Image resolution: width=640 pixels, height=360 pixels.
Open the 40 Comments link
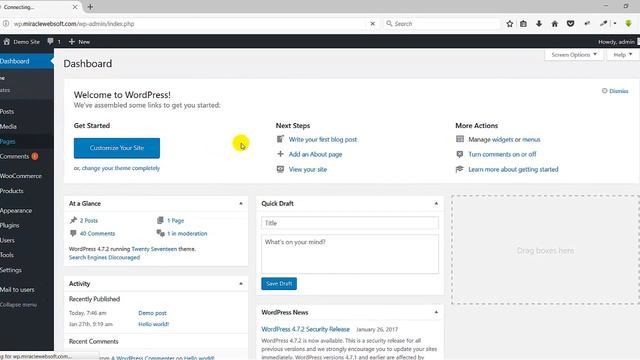tap(97, 233)
